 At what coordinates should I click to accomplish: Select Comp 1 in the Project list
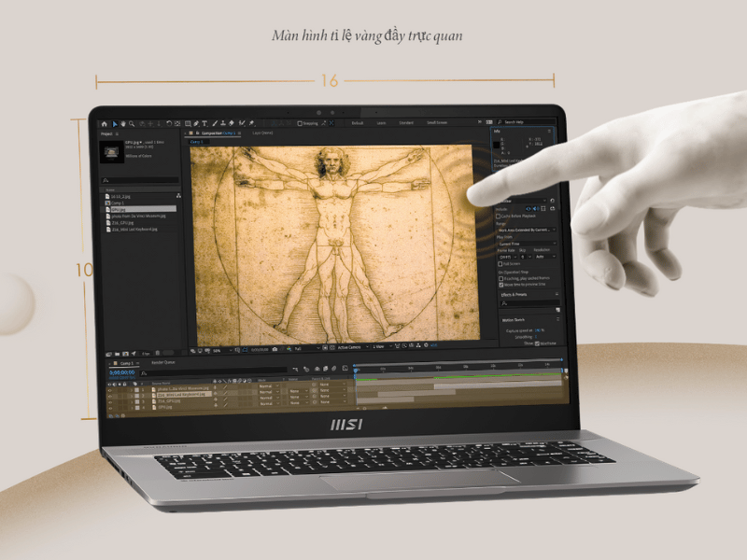(x=118, y=203)
